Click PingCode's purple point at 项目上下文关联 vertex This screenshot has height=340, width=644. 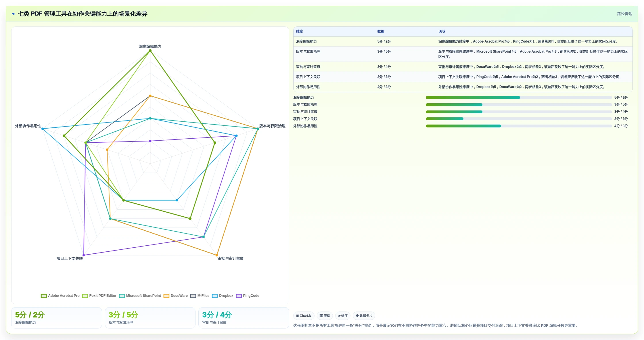coord(84,255)
